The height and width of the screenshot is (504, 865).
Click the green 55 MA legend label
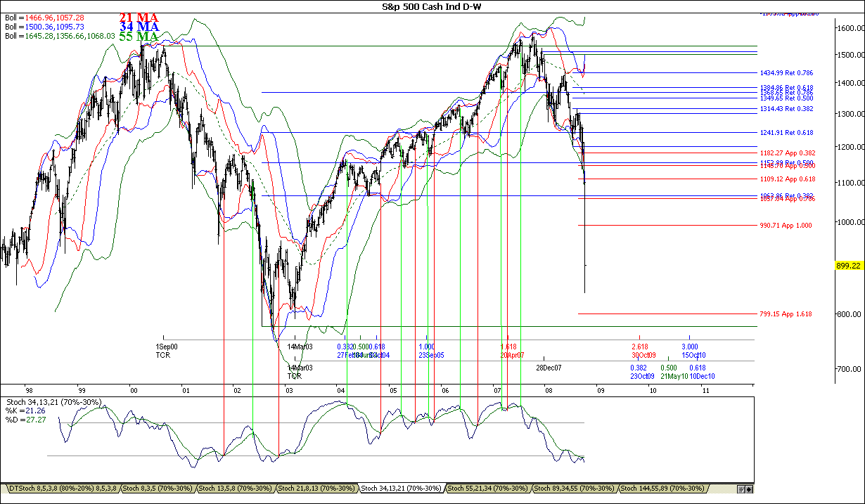(x=139, y=37)
